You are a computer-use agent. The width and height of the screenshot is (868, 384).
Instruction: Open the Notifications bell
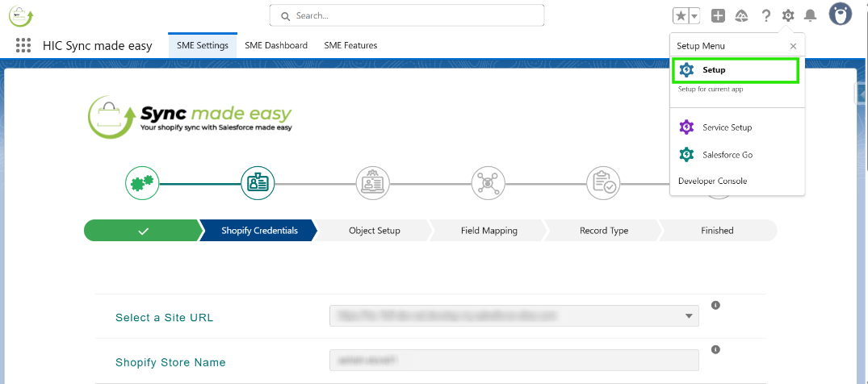pyautogui.click(x=811, y=15)
